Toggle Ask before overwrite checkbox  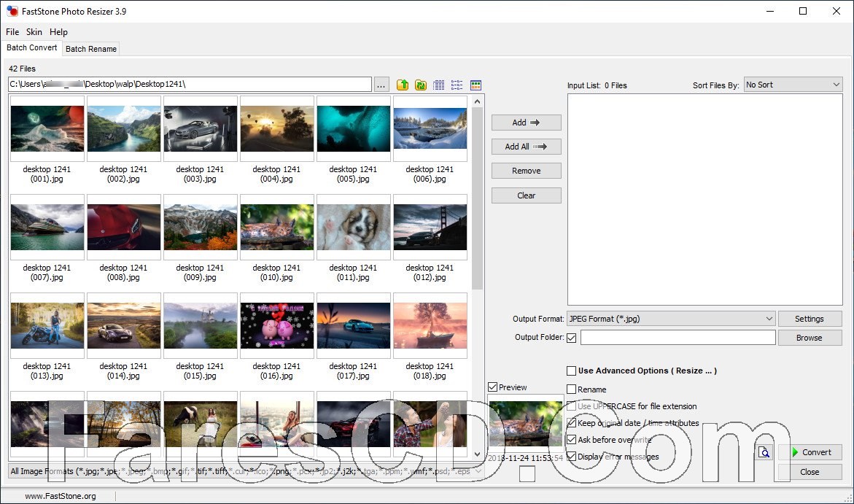pos(571,440)
